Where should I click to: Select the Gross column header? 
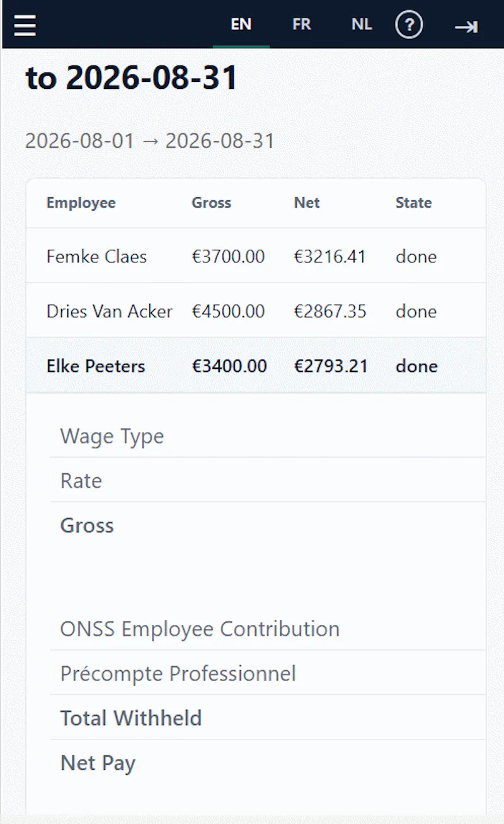click(212, 203)
